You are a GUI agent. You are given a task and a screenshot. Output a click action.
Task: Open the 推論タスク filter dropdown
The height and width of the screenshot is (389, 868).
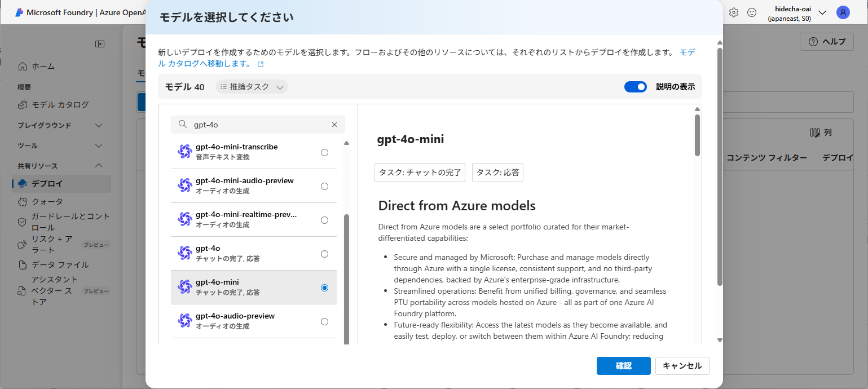tap(252, 87)
